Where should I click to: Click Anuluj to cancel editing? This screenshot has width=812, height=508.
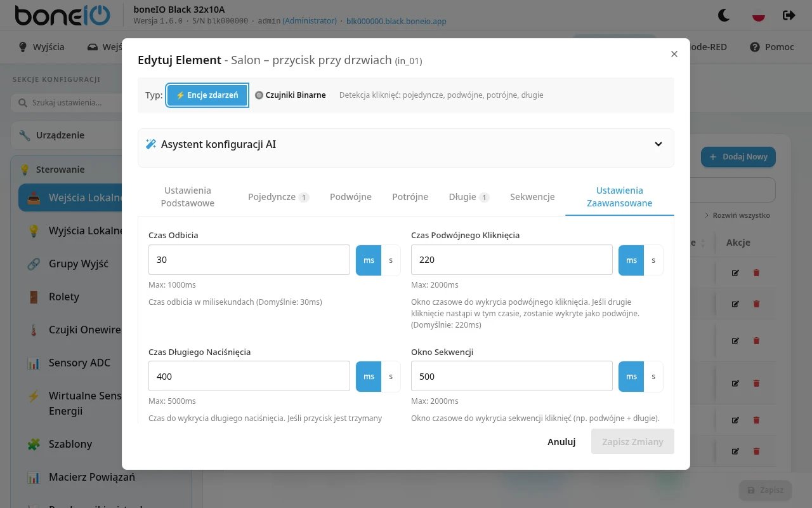[561, 442]
